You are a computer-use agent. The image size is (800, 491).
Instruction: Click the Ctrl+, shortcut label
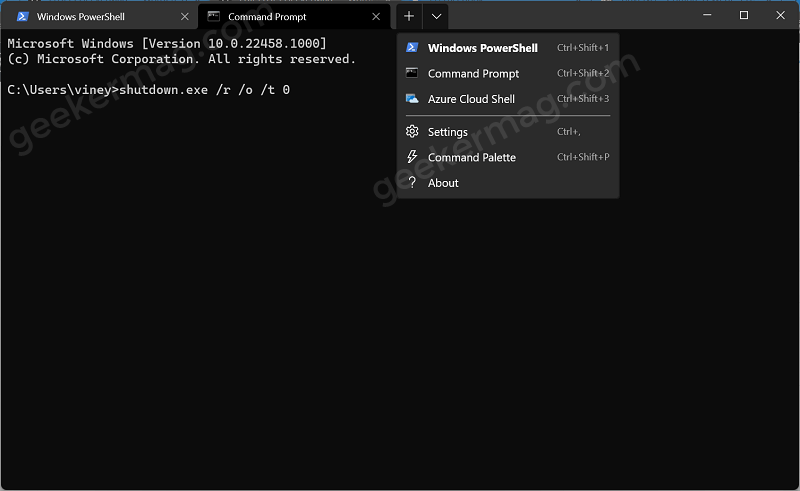click(568, 132)
